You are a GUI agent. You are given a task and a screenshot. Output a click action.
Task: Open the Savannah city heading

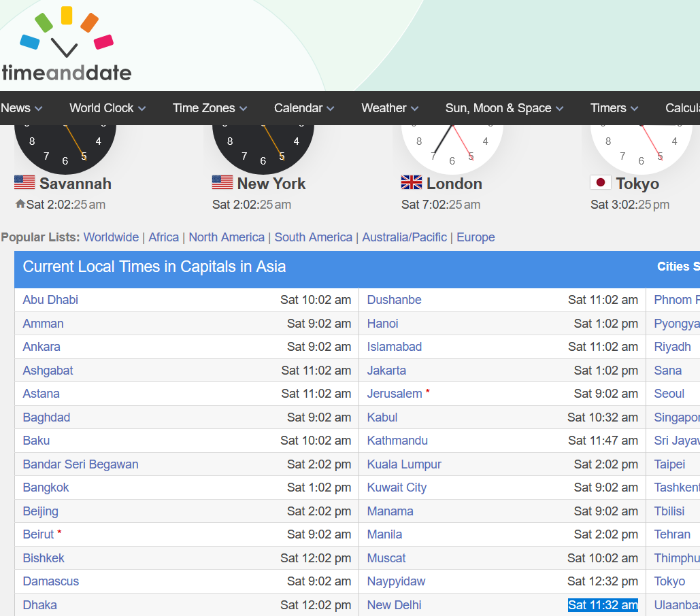pos(76,184)
